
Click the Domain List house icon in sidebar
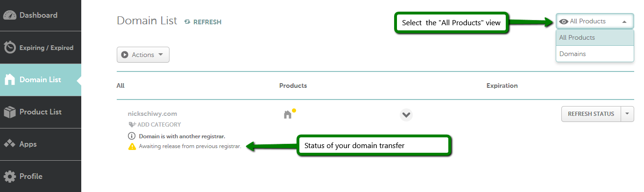click(10, 79)
